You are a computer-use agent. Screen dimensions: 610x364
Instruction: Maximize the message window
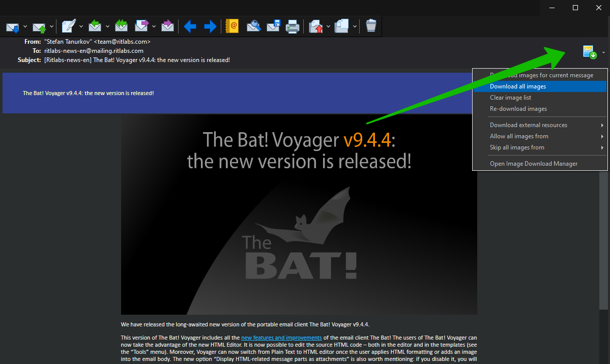(x=575, y=8)
